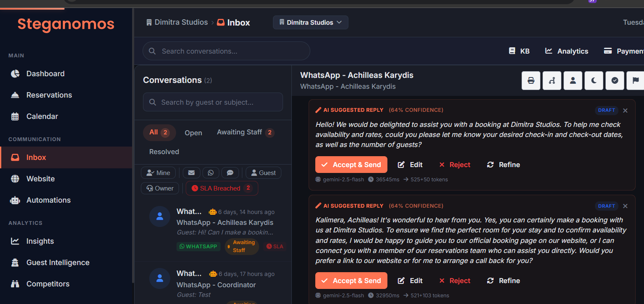Click avatar of Achilleas Karydis conversation

(160, 216)
